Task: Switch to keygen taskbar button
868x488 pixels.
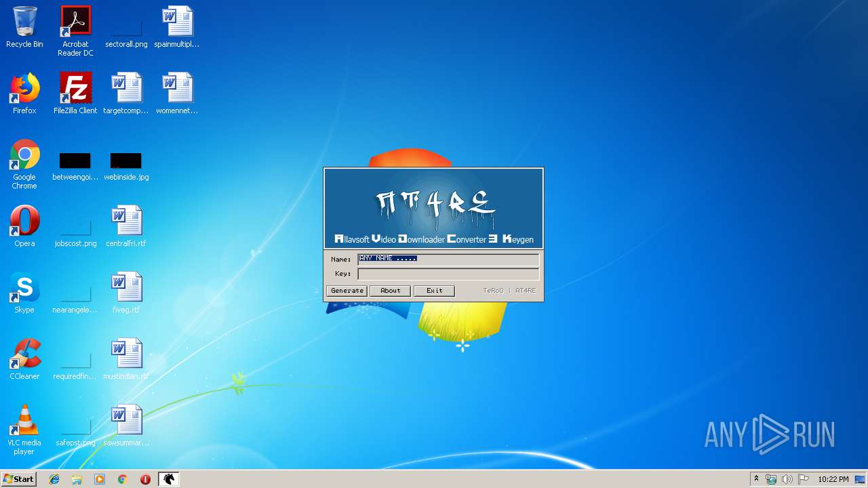Action: 168,479
